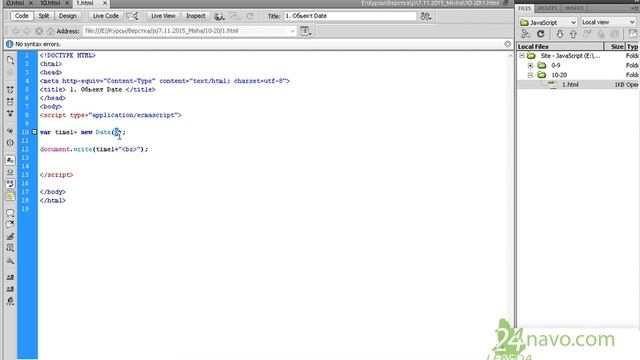
Task: Open the Recent Snippets icon
Action: point(10,248)
